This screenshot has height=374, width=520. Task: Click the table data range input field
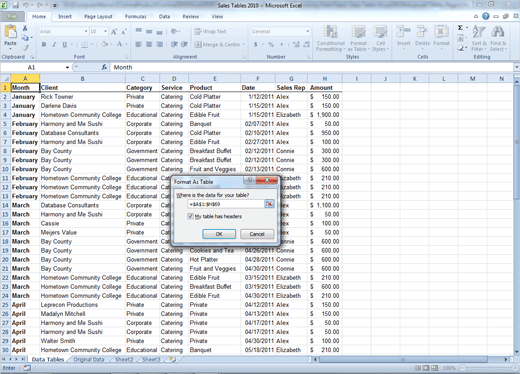tap(226, 204)
